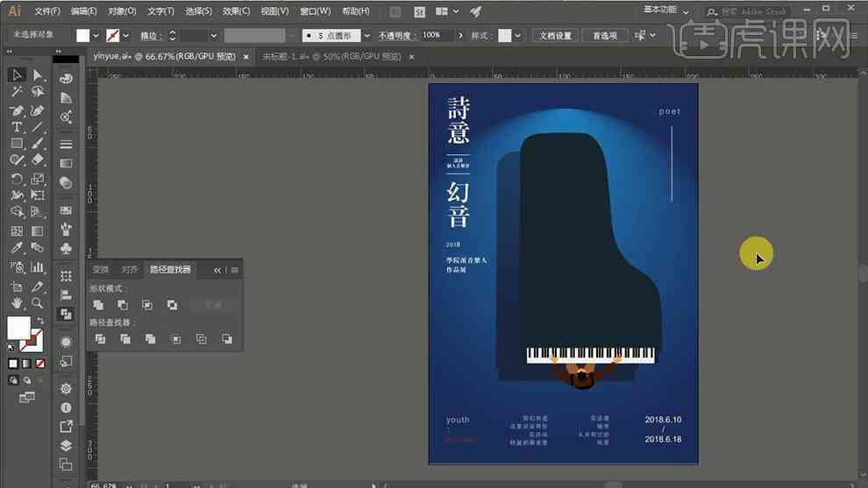Open workspace switcher 基本功能
Screen dimensions: 868x488
click(666, 10)
